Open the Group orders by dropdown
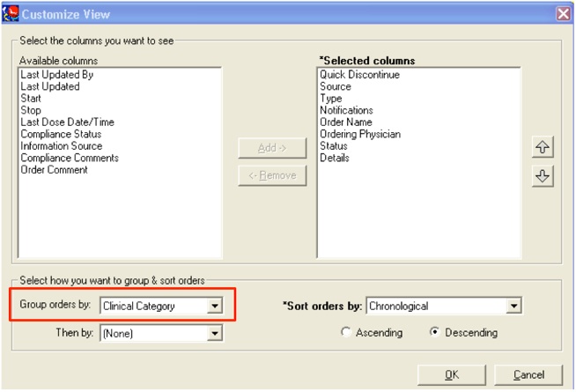This screenshot has height=392, width=576. click(x=213, y=307)
